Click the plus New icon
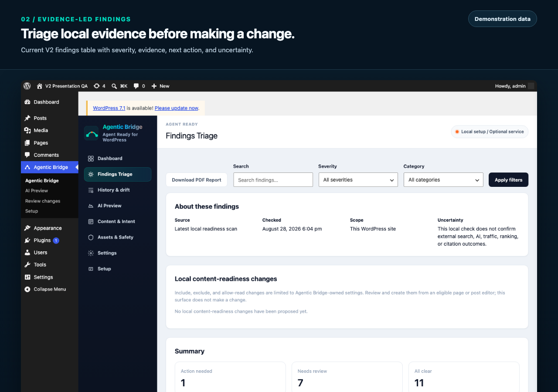The height and width of the screenshot is (392, 558). coord(154,86)
